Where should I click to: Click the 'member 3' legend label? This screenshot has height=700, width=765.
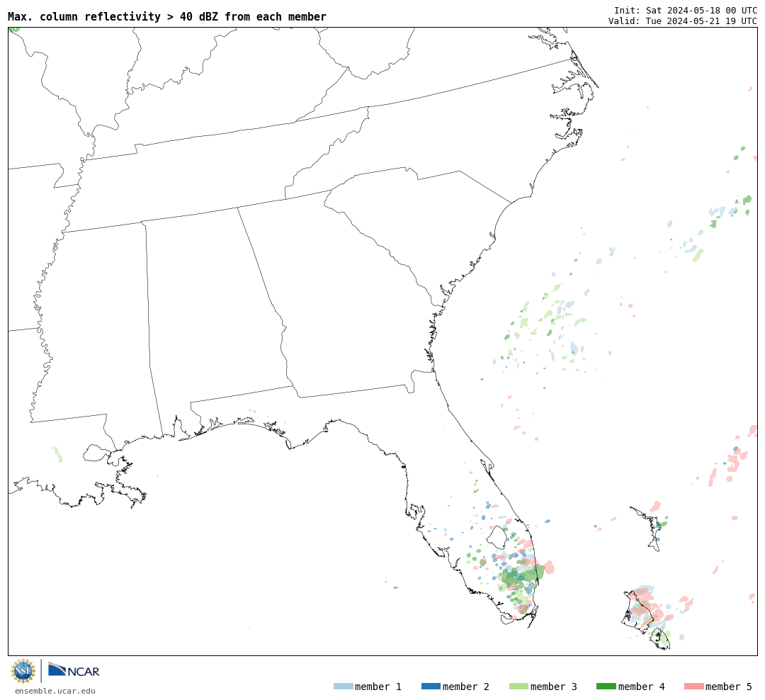pos(554,687)
